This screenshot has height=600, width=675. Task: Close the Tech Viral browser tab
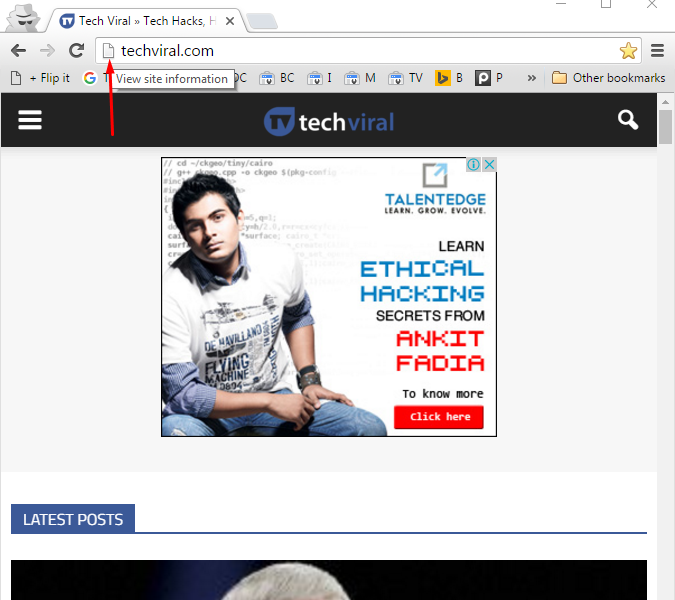click(x=230, y=21)
